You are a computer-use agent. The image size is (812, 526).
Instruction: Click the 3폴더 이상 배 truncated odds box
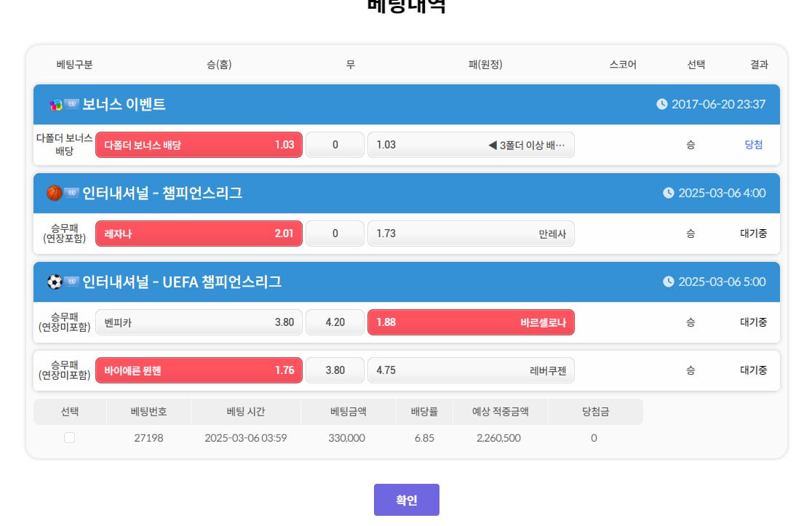(x=471, y=145)
